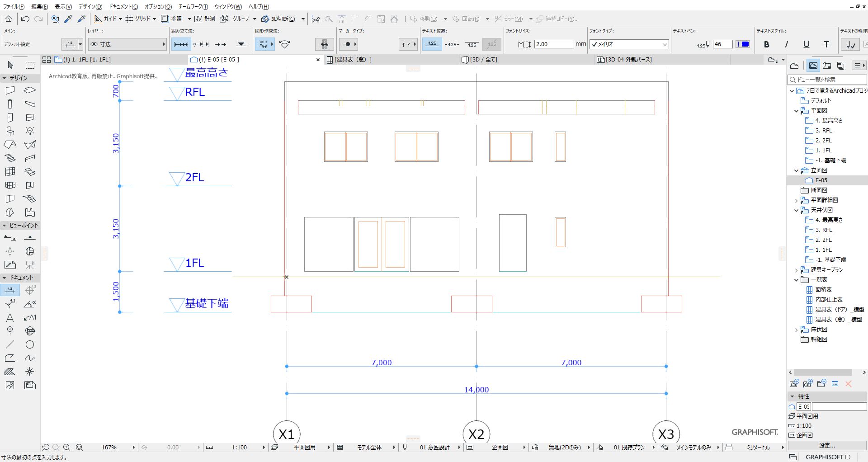Click the 設定... button

(x=827, y=445)
